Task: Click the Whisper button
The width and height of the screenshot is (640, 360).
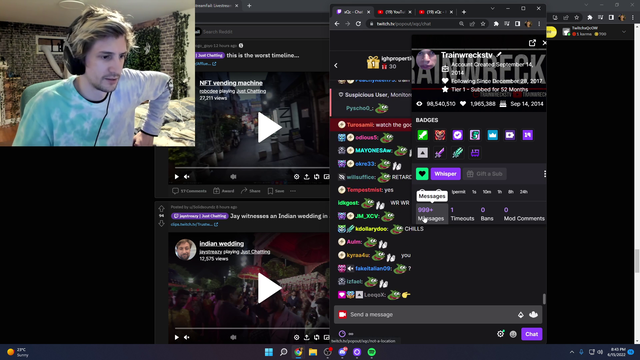Action: (445, 174)
